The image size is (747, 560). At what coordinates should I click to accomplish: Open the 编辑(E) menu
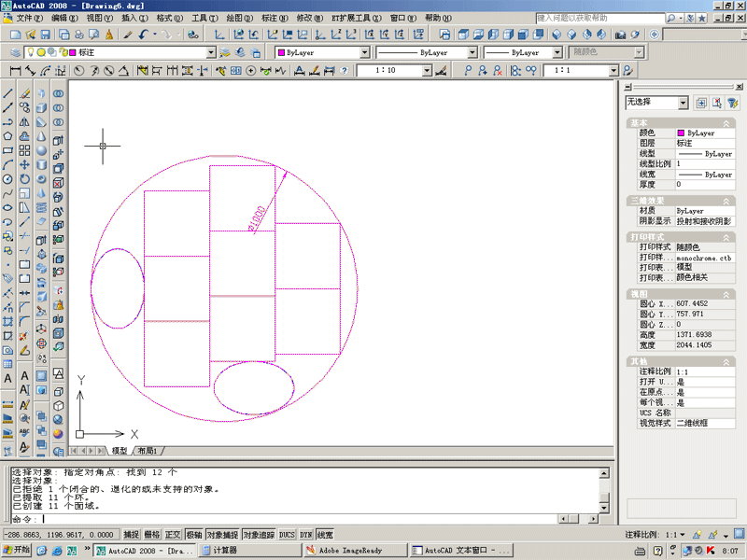tap(64, 18)
